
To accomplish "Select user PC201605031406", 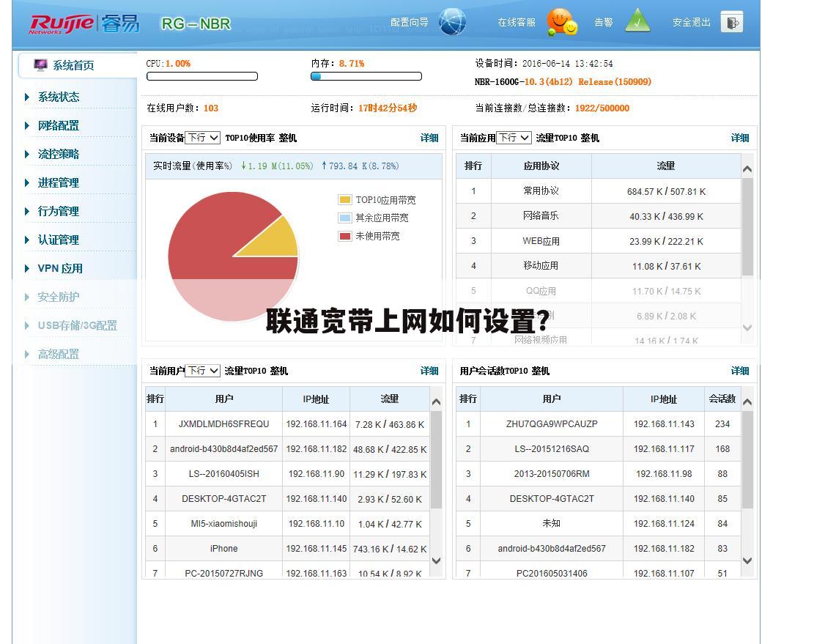I will [x=552, y=574].
